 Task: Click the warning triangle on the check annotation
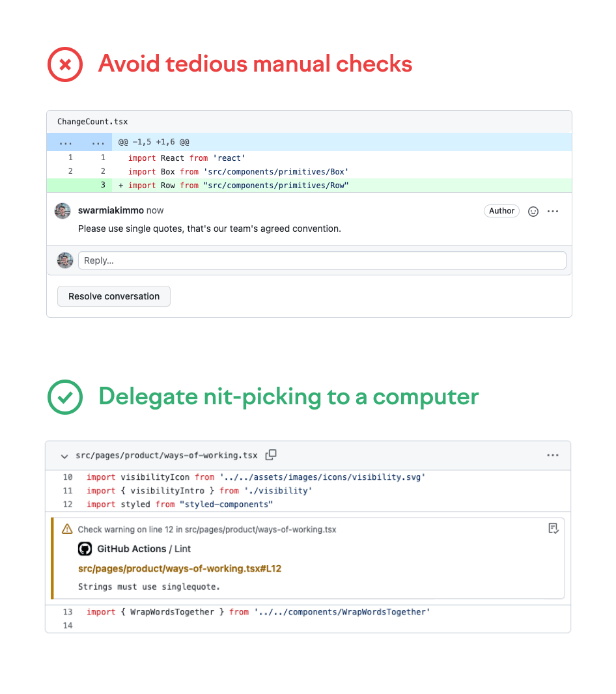(x=67, y=529)
